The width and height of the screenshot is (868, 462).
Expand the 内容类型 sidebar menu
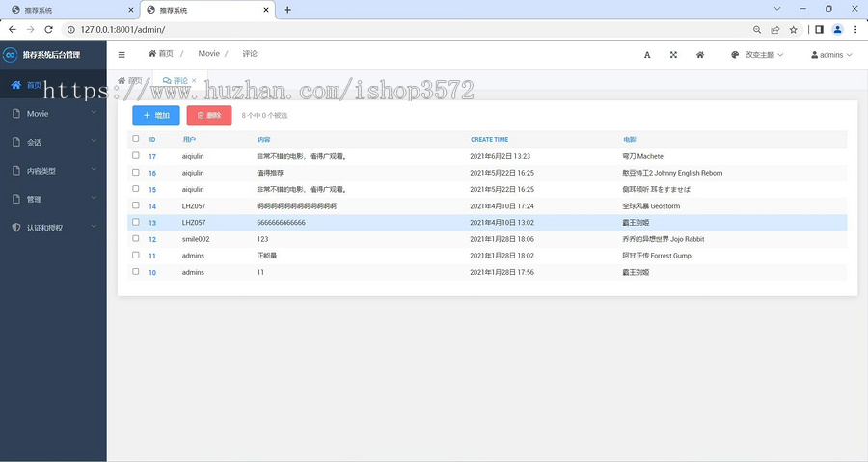(x=53, y=171)
